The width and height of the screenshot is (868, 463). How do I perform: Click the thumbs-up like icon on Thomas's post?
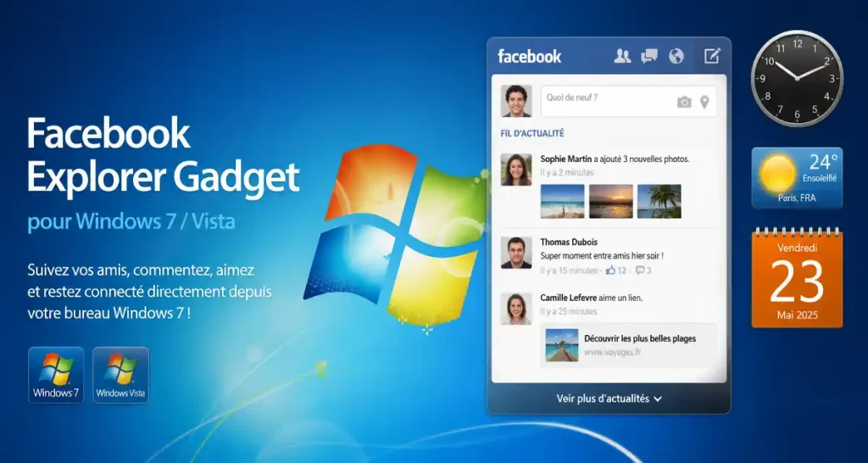point(610,271)
